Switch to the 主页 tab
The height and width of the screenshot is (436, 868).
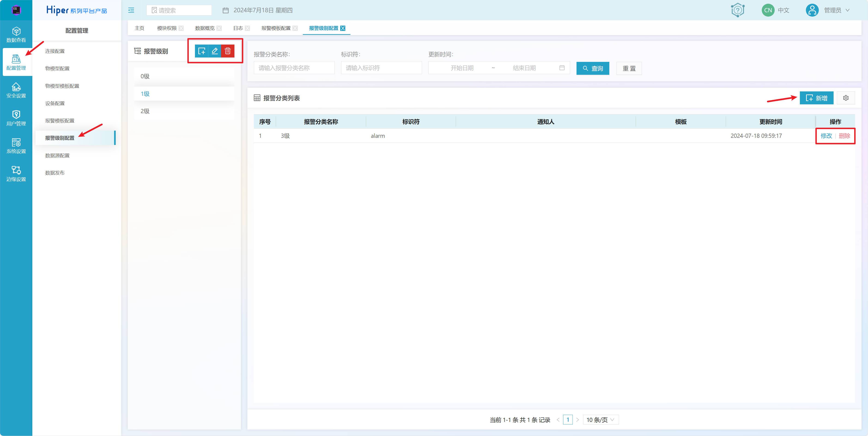point(139,28)
